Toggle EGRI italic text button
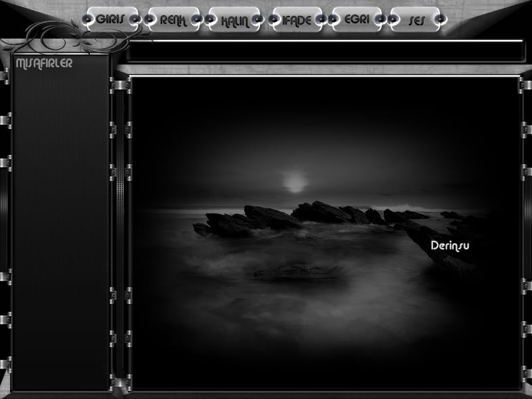The width and height of the screenshot is (532, 399). click(357, 19)
